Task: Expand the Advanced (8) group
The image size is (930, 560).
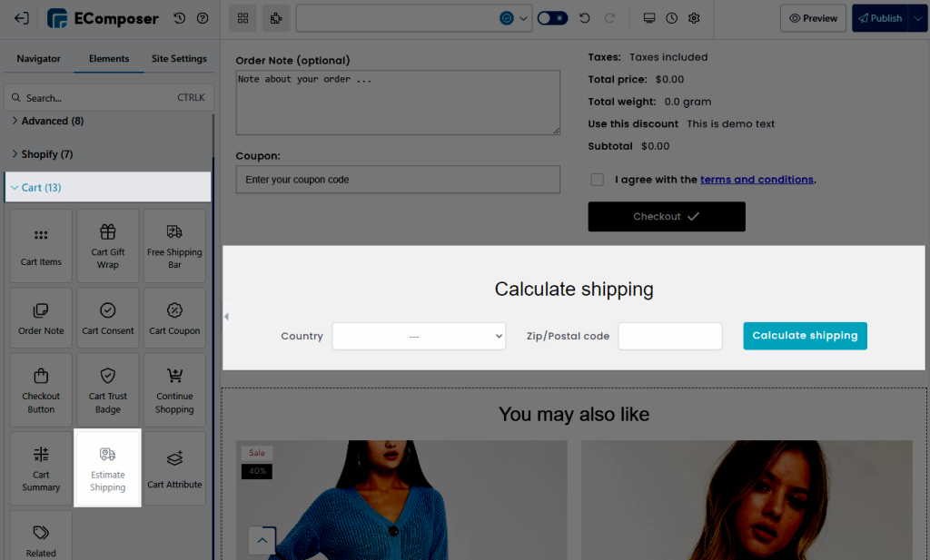Action: [x=109, y=121]
